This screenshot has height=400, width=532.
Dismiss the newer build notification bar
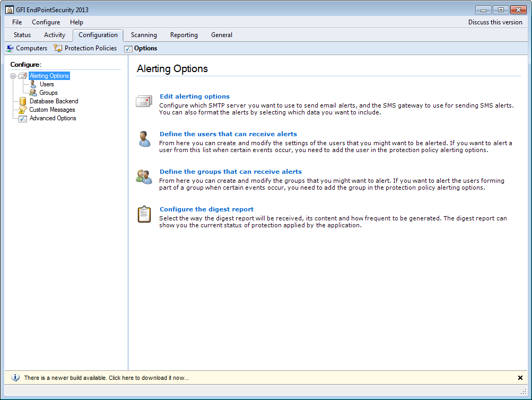(x=520, y=378)
